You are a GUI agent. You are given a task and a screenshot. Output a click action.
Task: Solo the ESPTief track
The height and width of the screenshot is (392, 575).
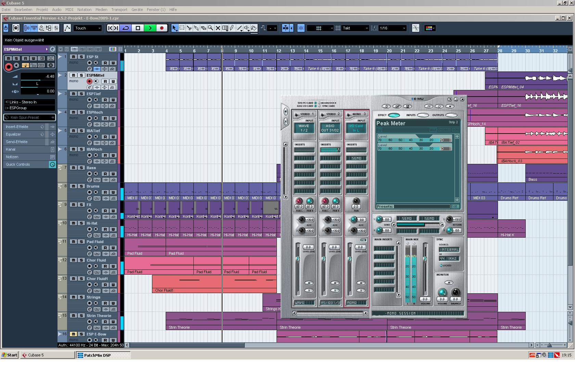pyautogui.click(x=81, y=94)
